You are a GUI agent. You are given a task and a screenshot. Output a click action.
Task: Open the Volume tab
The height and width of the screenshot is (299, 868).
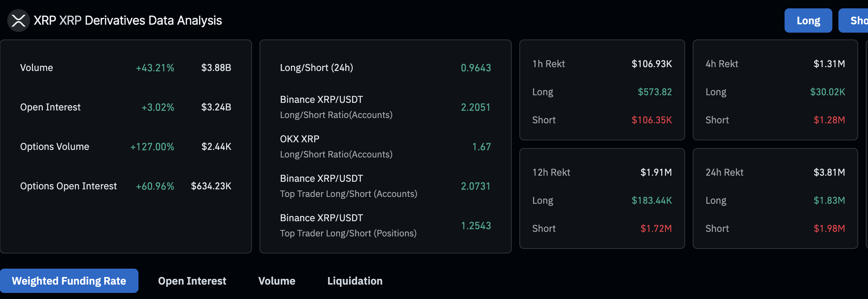(x=277, y=281)
